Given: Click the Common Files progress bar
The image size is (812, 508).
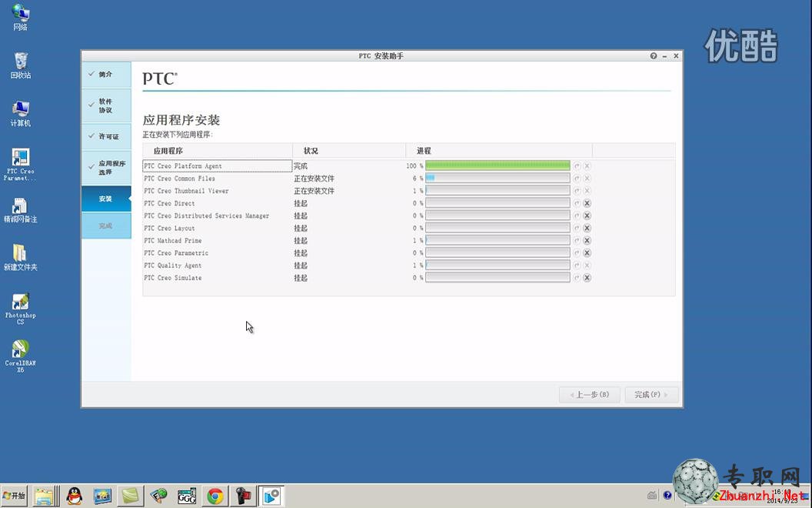Looking at the screenshot, I should [498, 179].
